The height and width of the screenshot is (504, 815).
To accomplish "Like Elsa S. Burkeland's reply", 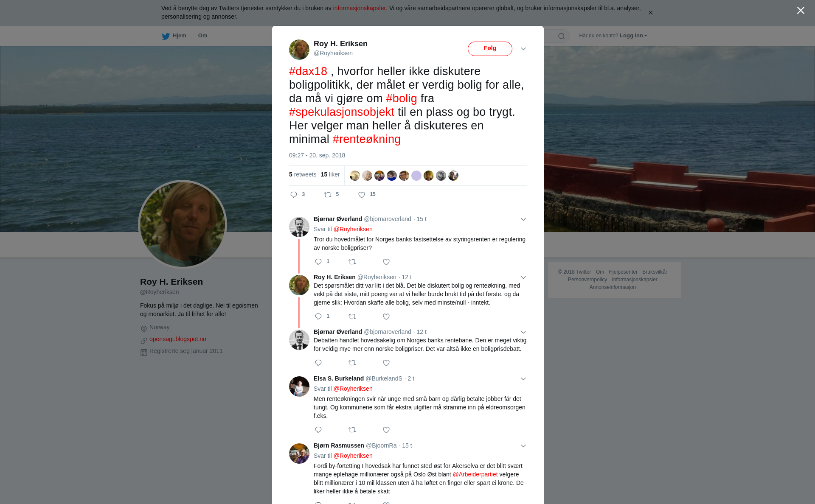I will pos(386,430).
